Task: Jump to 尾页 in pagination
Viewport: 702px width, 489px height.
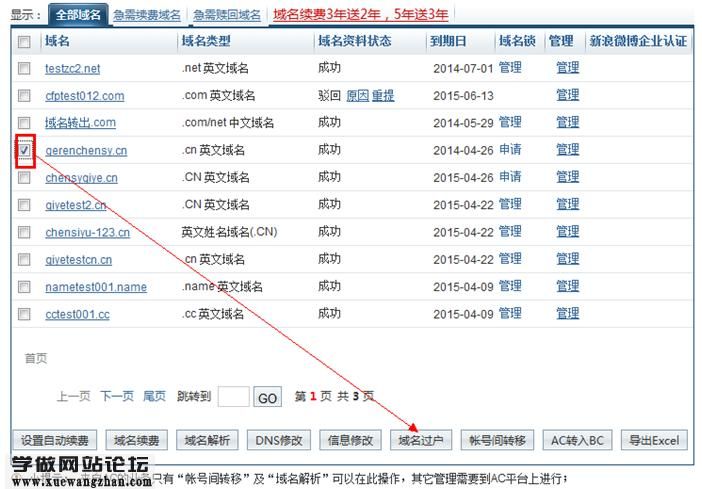Action: pyautogui.click(x=154, y=396)
